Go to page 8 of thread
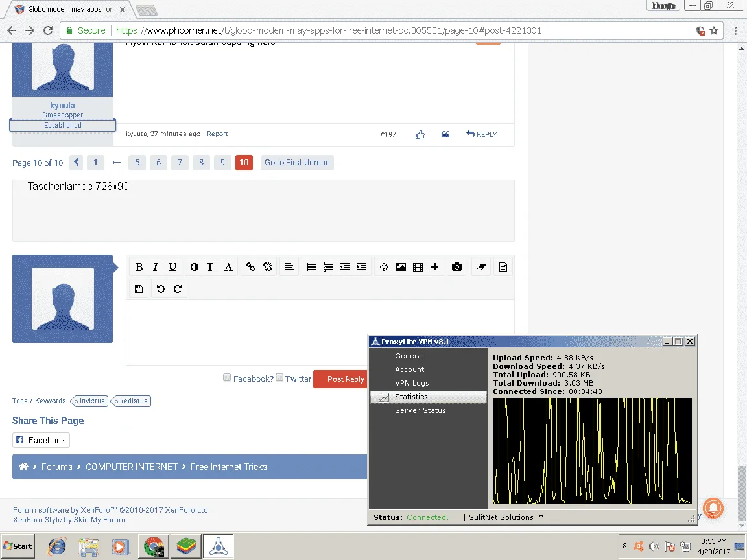Image resolution: width=747 pixels, height=560 pixels. click(x=202, y=163)
